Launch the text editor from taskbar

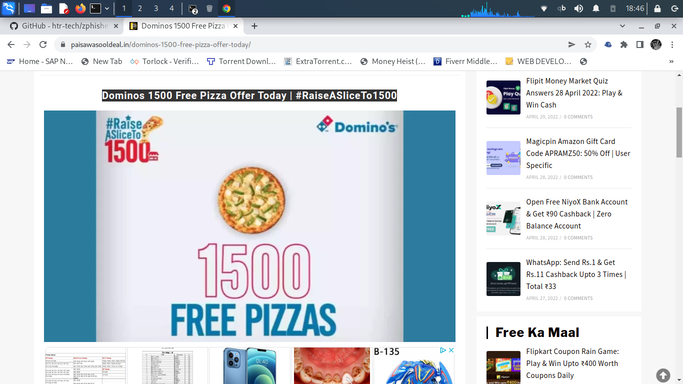tap(64, 8)
